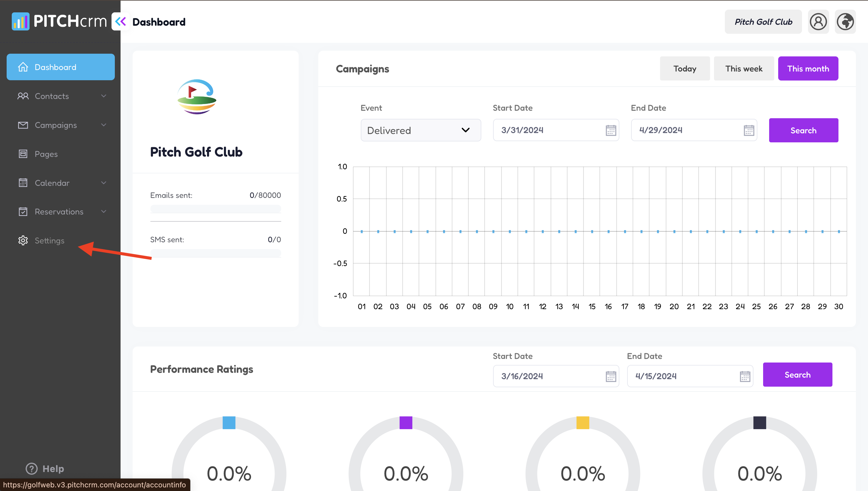Expand the Reservations submenu chevron
This screenshot has width=868, height=491.
click(104, 212)
